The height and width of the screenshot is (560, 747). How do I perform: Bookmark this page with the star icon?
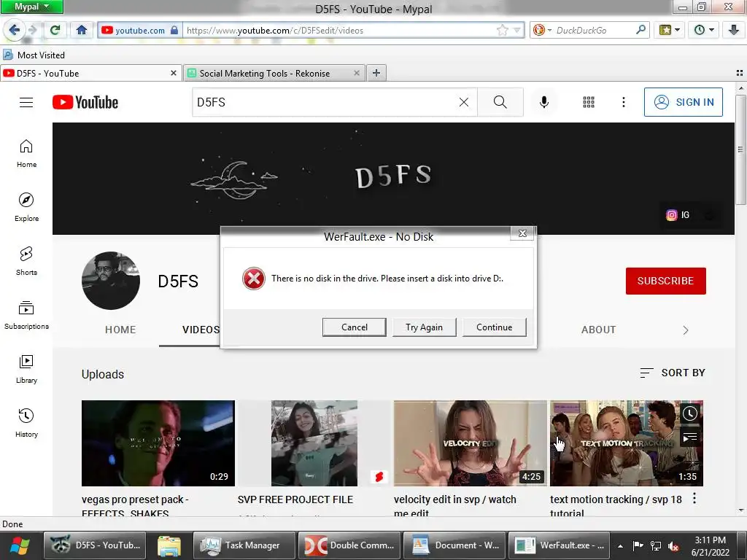pos(502,31)
